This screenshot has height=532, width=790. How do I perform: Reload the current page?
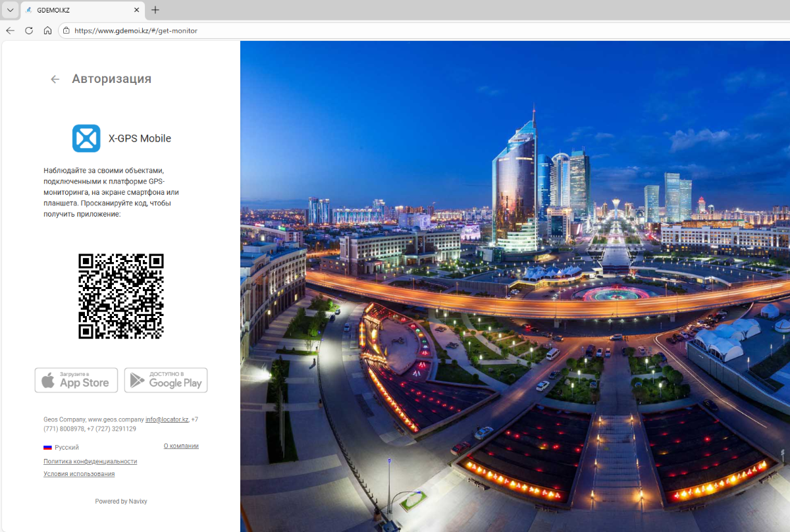[x=29, y=30]
